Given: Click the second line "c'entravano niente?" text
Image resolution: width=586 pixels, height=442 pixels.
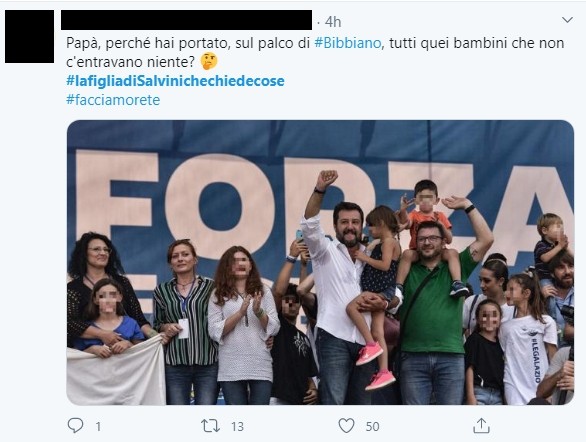Looking at the screenshot, I should point(130,62).
